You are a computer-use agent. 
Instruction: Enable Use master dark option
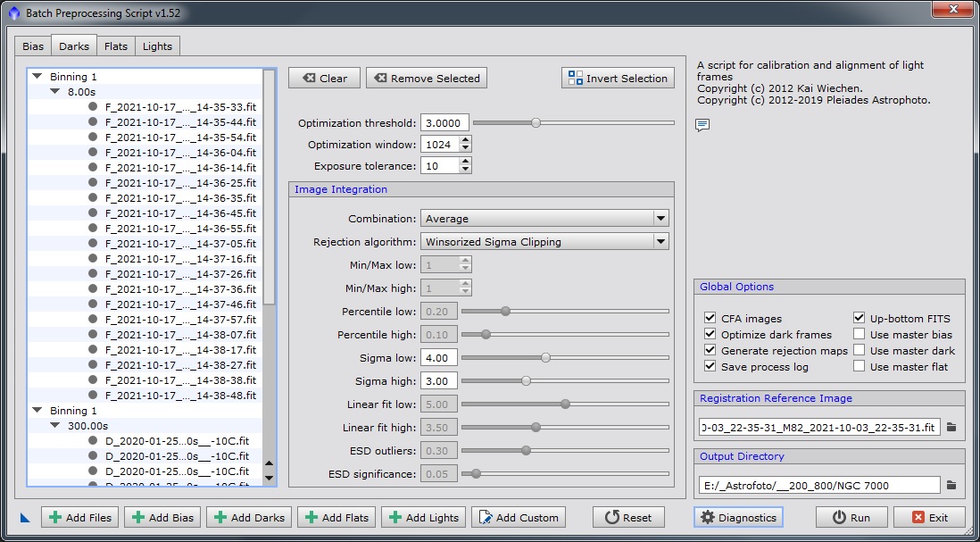pos(860,351)
